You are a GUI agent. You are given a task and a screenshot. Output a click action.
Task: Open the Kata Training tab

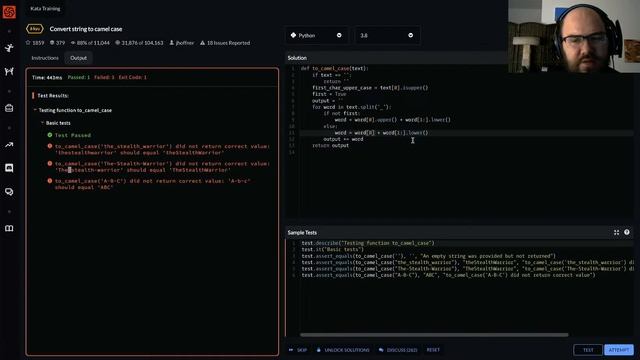(45, 8)
